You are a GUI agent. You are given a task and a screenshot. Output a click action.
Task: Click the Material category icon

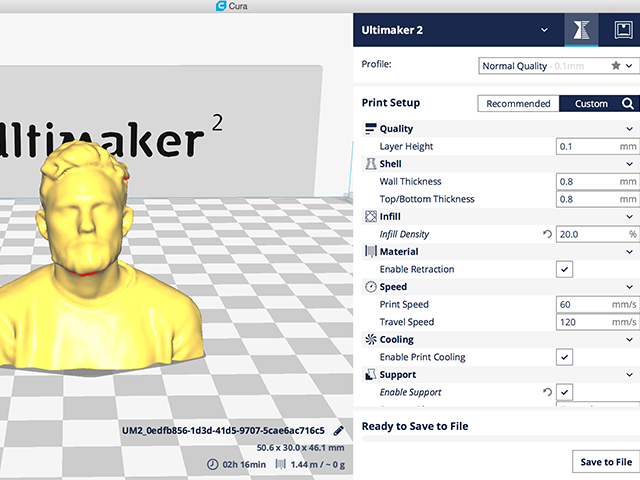[371, 251]
